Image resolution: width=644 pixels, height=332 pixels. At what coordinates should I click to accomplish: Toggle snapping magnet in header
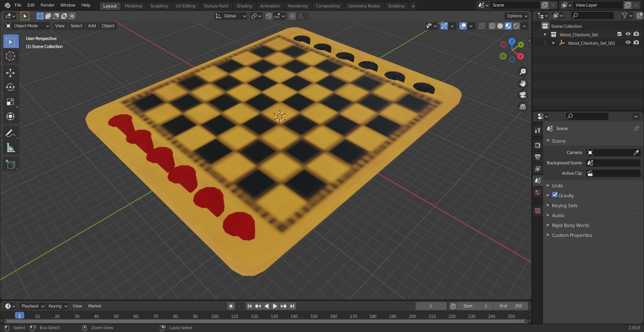tap(269, 16)
